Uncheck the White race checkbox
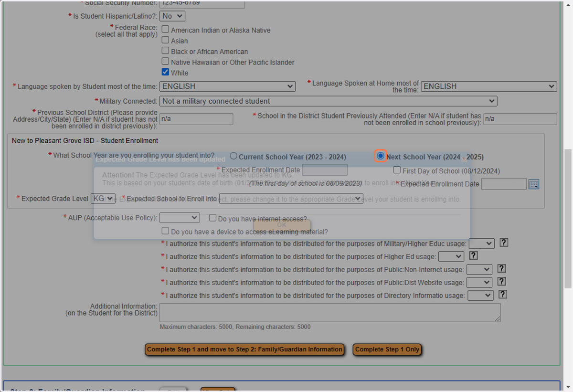573x392 pixels. pos(165,72)
